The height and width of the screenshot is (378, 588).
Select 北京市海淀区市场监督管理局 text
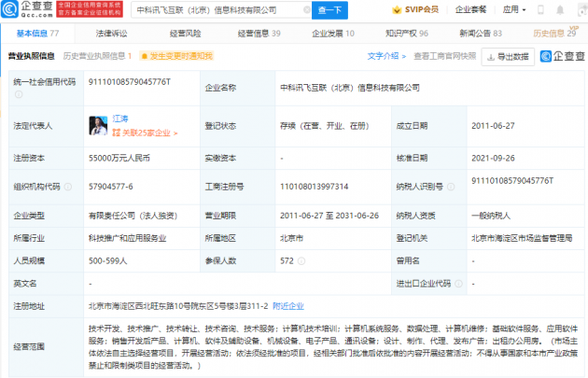pyautogui.click(x=522, y=238)
